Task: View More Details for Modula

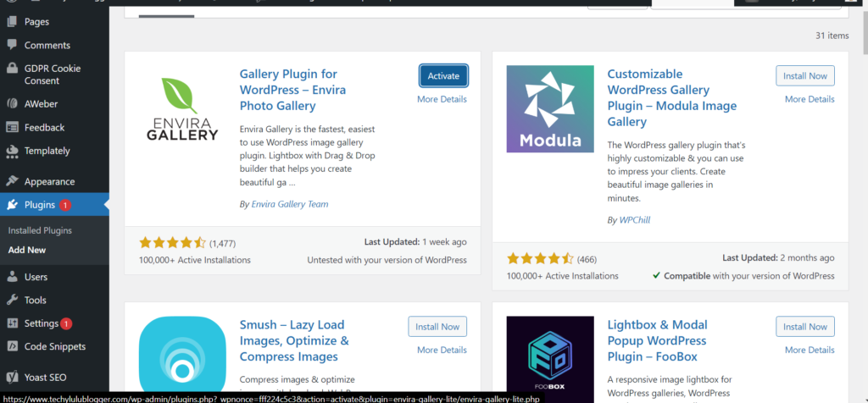Action: pos(810,99)
